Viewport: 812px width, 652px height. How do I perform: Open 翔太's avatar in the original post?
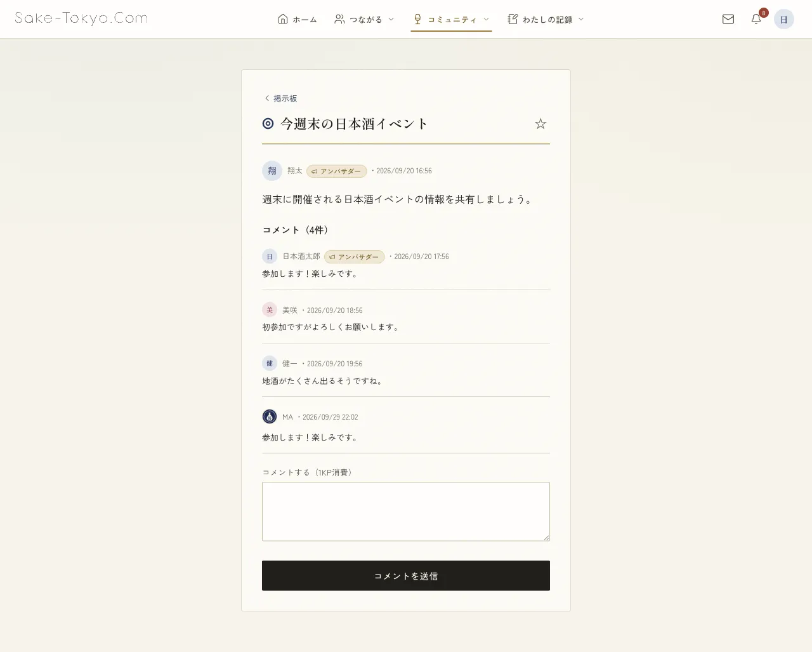point(272,171)
